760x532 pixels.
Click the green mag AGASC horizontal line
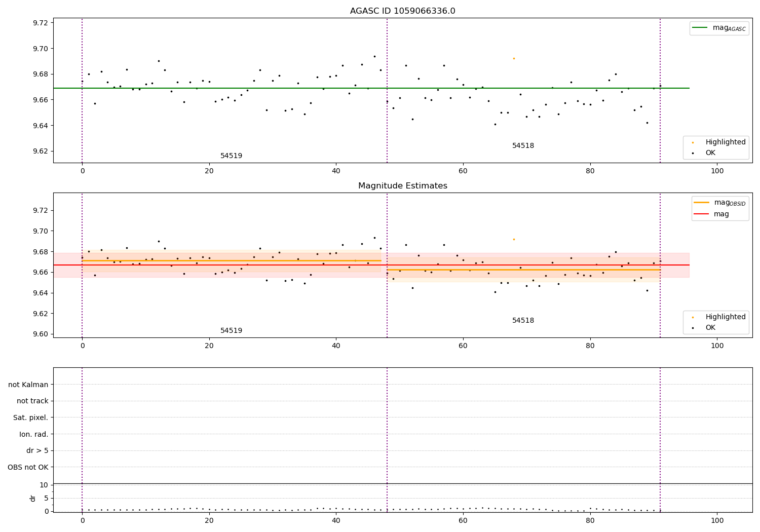(371, 88)
